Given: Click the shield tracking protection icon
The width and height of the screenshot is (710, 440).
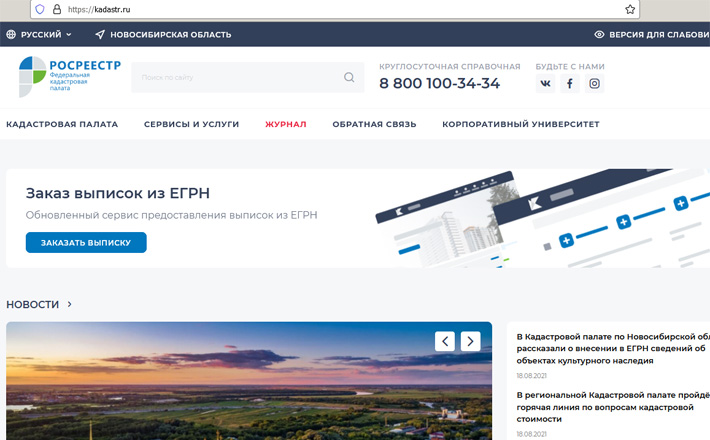Looking at the screenshot, I should [40, 9].
